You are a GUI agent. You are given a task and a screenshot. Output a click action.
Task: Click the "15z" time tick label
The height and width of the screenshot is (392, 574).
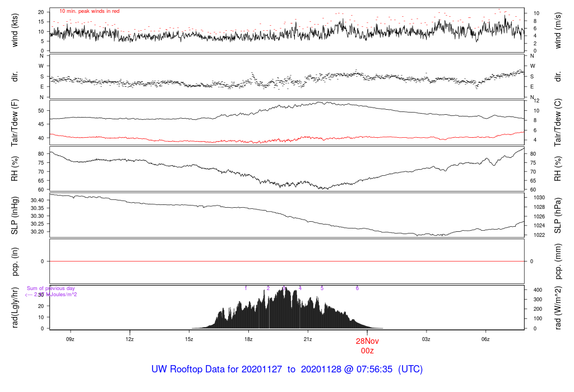coord(189,339)
